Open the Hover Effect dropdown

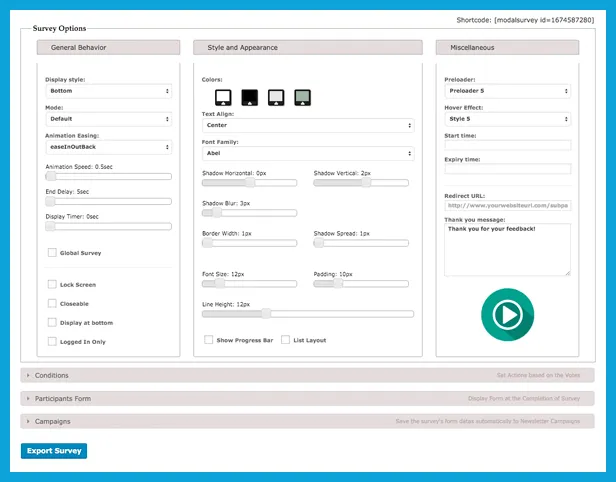point(508,119)
